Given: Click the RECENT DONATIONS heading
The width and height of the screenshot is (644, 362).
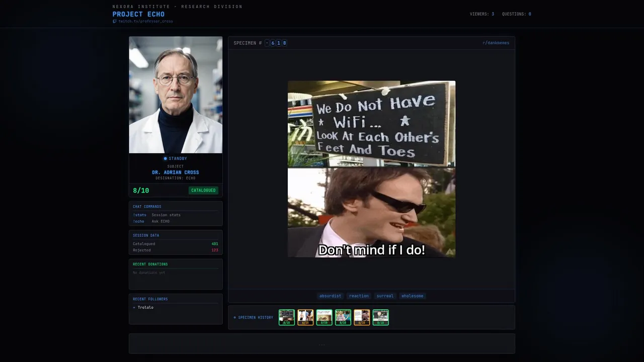Looking at the screenshot, I should click(x=150, y=264).
